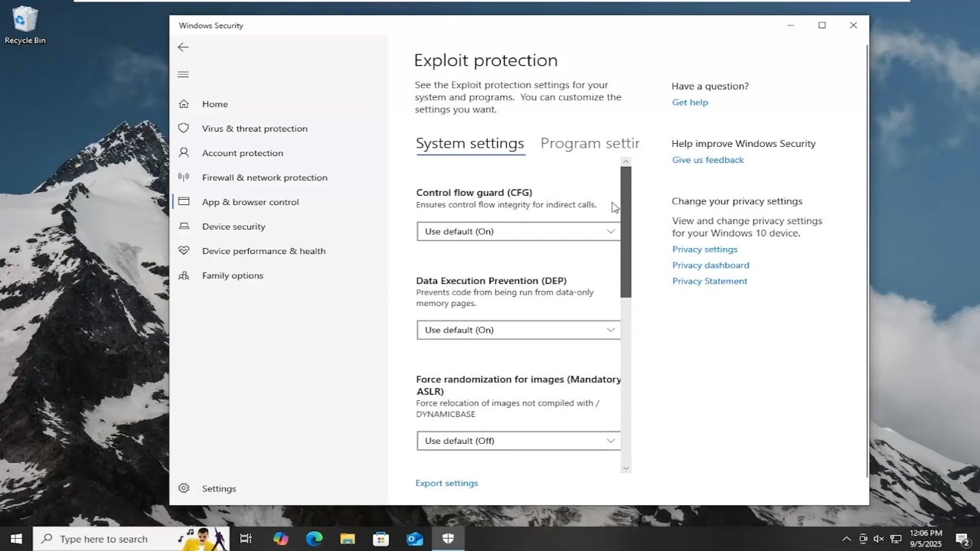Open the Privacy dashboard link

(710, 266)
